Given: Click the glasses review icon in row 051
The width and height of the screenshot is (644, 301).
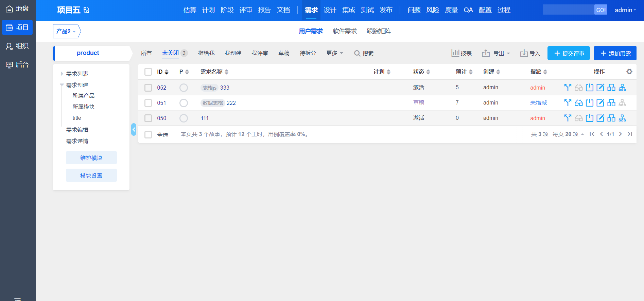Looking at the screenshot, I should pyautogui.click(x=579, y=103).
